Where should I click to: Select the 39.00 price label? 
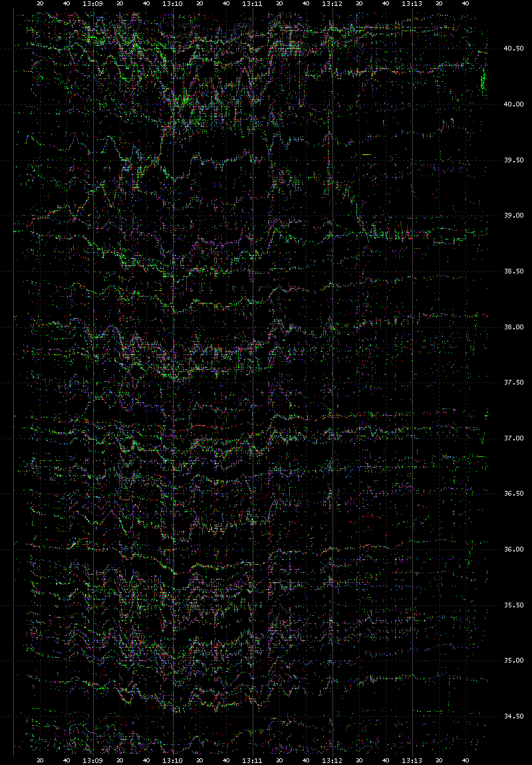[x=513, y=216]
